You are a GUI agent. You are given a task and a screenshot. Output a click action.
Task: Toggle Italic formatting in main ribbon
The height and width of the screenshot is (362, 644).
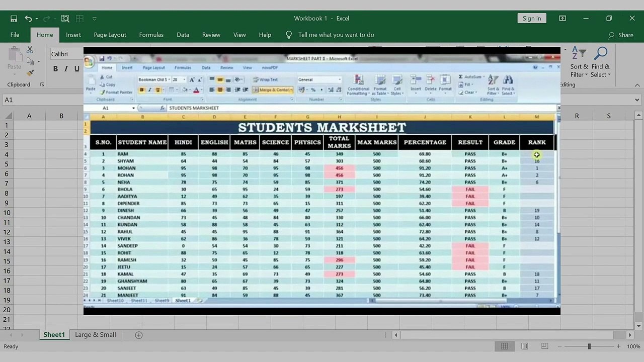(x=66, y=69)
